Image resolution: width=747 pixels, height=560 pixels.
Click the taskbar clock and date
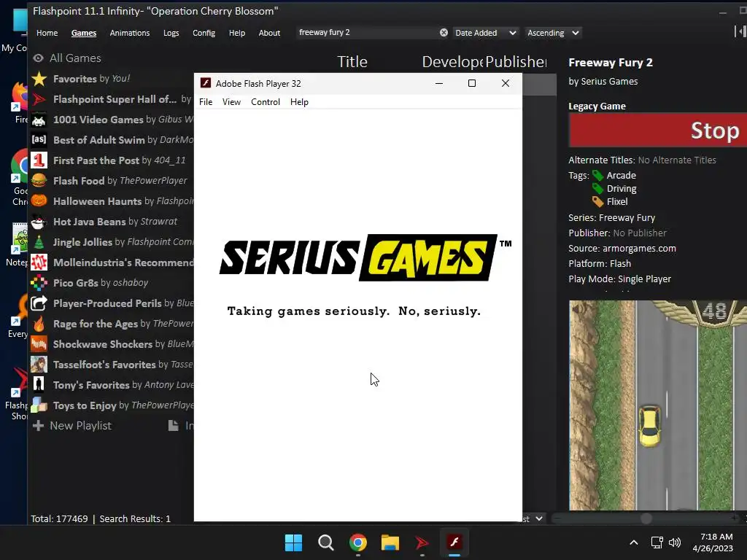713,542
